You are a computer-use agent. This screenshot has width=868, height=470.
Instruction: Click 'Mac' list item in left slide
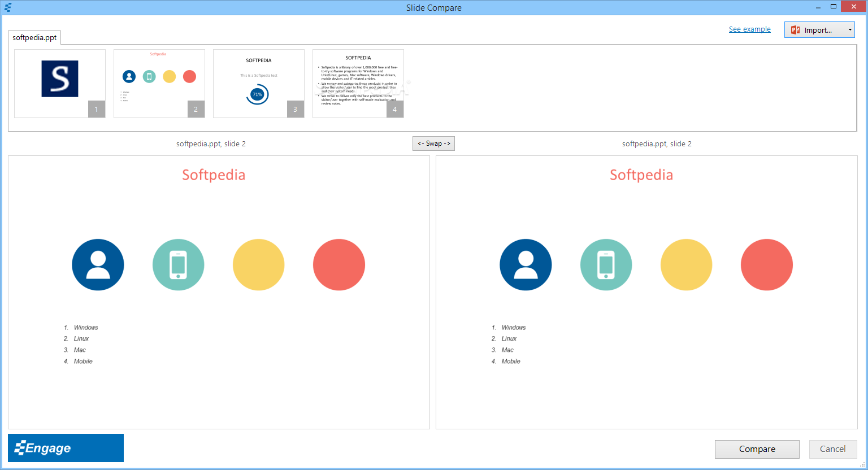[80, 350]
